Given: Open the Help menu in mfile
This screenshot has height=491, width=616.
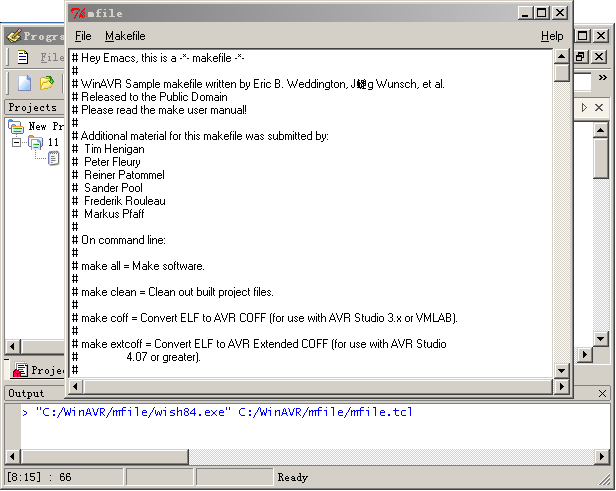Looking at the screenshot, I should point(552,36).
